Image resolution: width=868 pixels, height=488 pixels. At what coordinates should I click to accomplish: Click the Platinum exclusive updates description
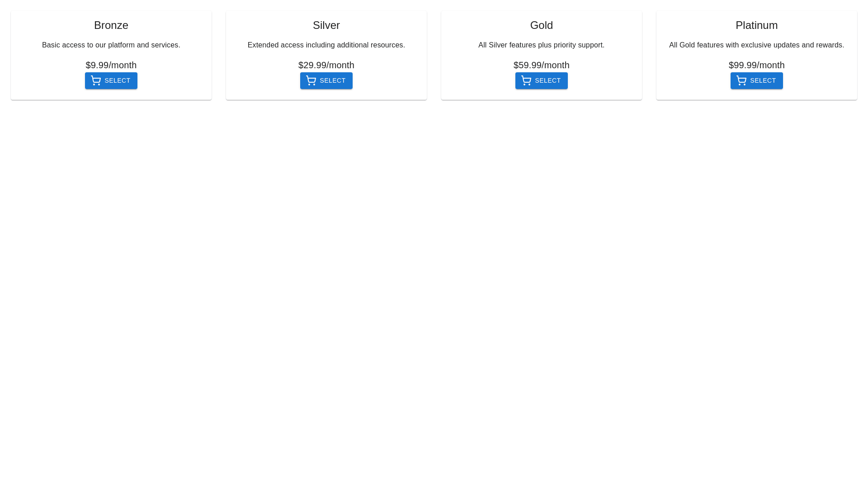coord(756,45)
